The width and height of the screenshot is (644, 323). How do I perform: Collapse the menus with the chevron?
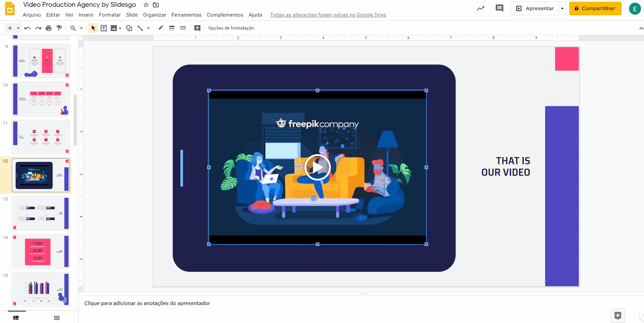[641, 28]
